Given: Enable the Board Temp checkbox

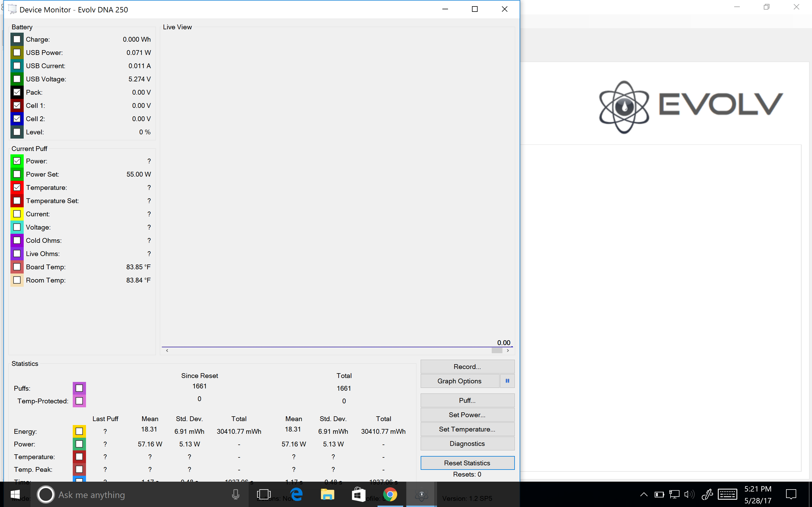Looking at the screenshot, I should 17,267.
